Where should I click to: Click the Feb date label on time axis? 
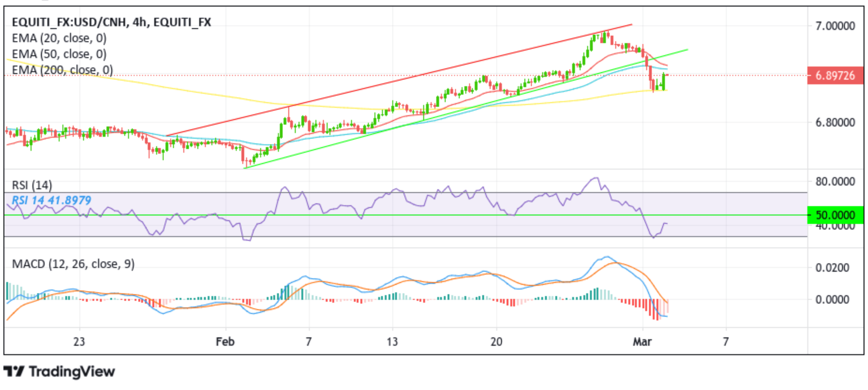[225, 342]
